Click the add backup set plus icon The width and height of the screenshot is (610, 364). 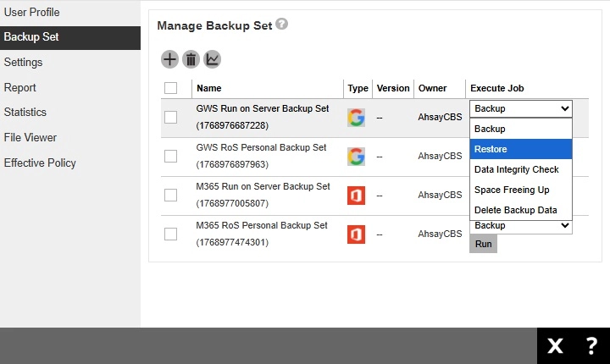(169, 59)
